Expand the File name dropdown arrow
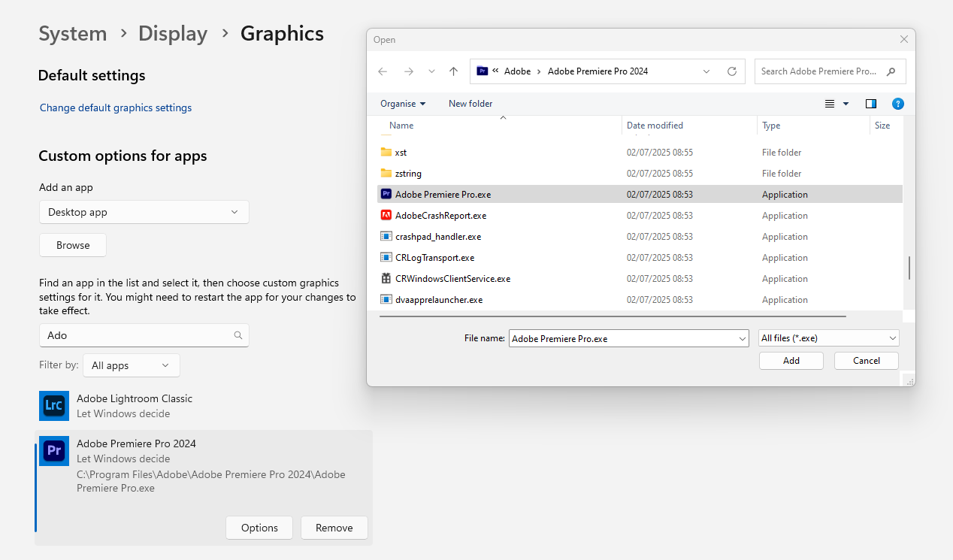The width and height of the screenshot is (953, 560). tap(743, 338)
